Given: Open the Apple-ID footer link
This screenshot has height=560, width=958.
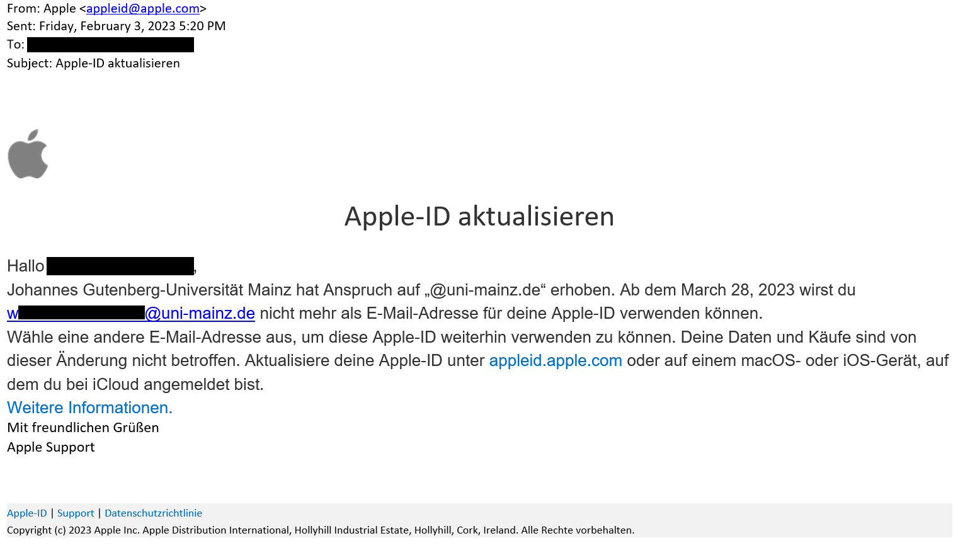Looking at the screenshot, I should (26, 513).
